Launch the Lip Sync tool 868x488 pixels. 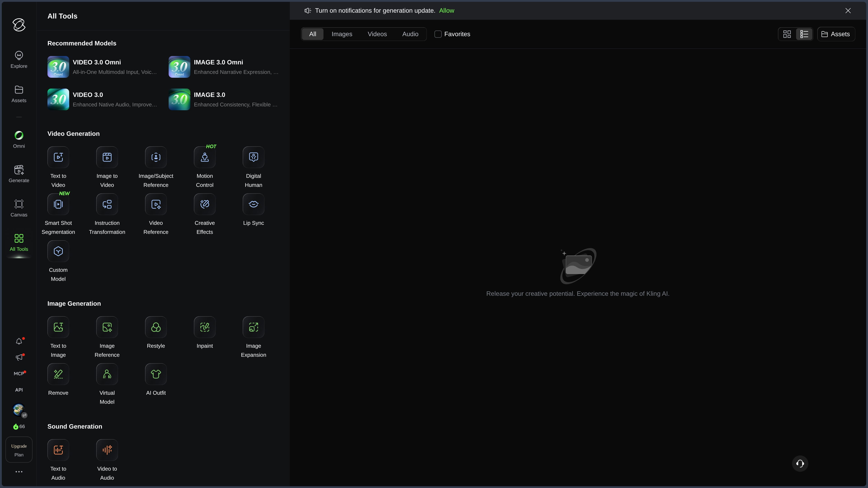253,210
